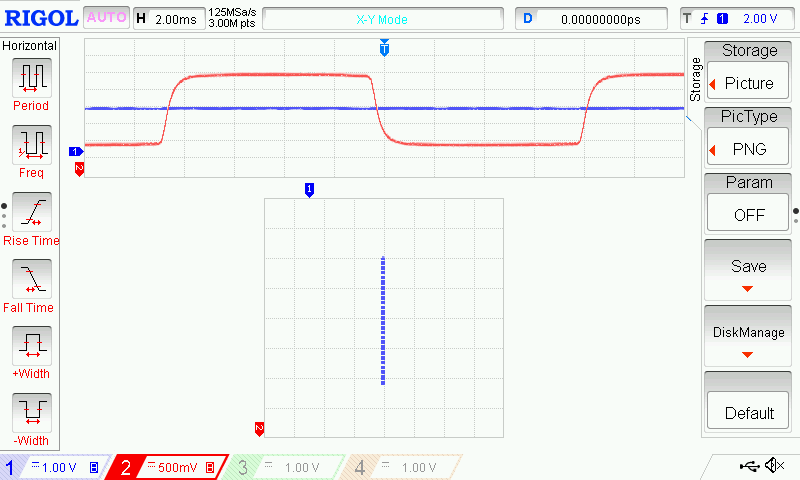Click the H 2.00ms timebase field
This screenshot has width=800, height=480.
point(169,19)
